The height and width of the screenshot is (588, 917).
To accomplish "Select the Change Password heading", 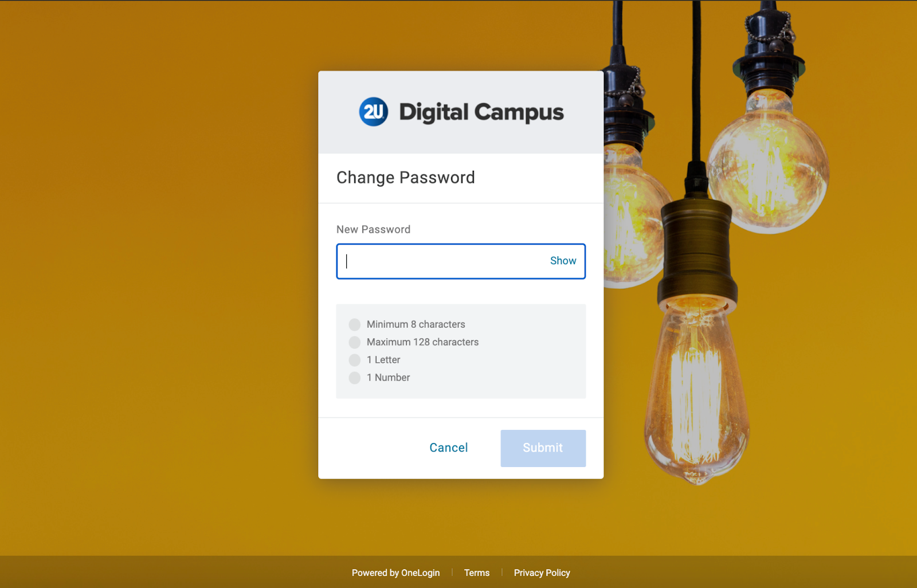I will click(x=406, y=178).
